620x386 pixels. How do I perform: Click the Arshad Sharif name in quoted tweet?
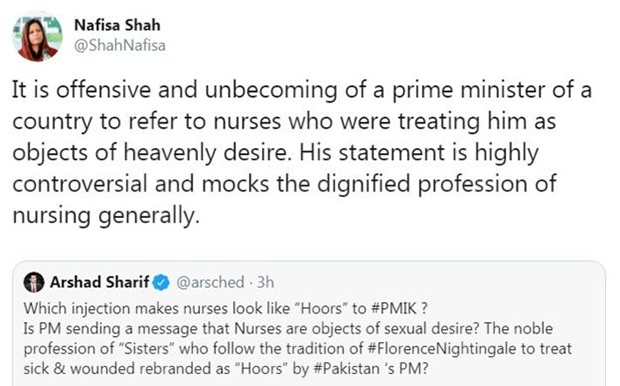pyautogui.click(x=100, y=282)
